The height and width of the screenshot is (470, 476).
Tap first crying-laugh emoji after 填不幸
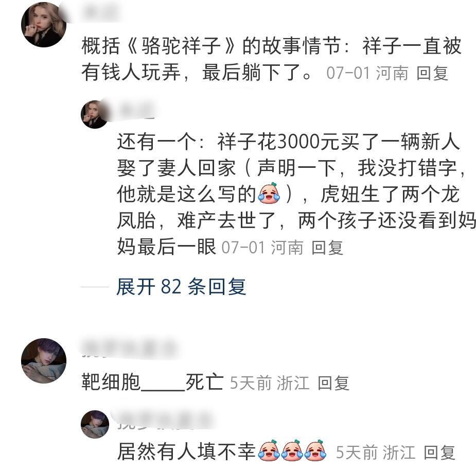coord(269,450)
